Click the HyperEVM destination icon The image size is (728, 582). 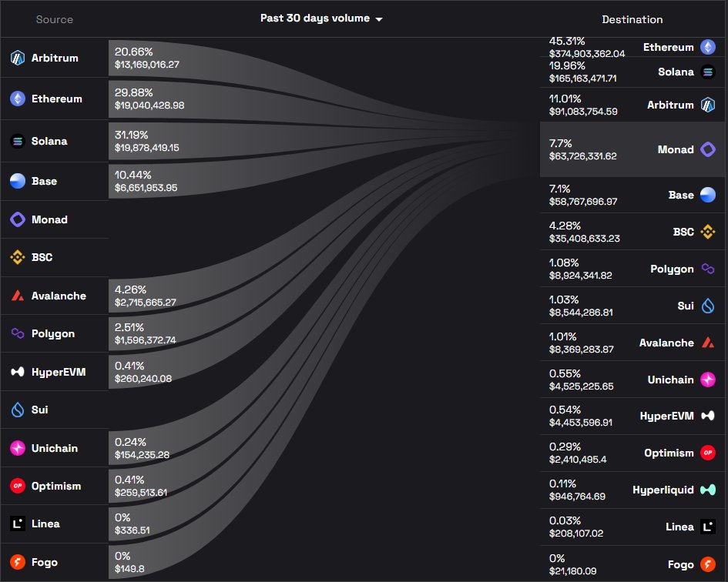pyautogui.click(x=707, y=416)
